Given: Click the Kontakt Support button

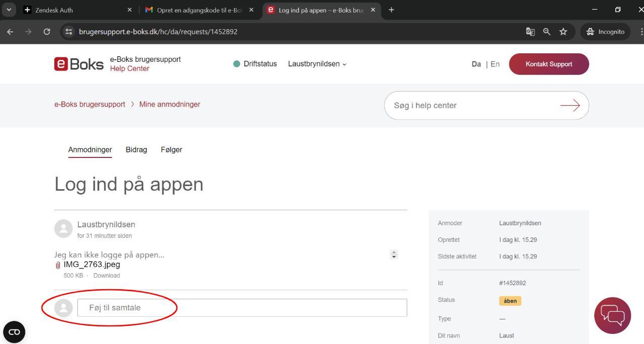Looking at the screenshot, I should pyautogui.click(x=549, y=64).
